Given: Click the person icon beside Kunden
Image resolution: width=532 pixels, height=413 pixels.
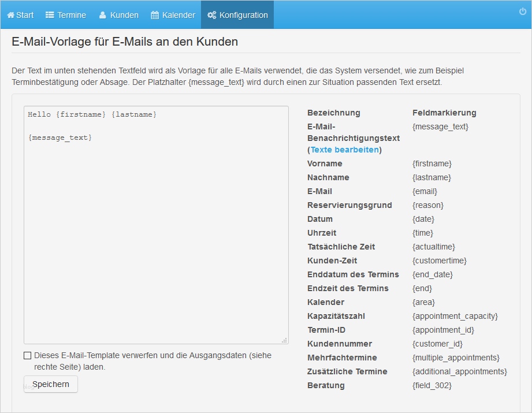Looking at the screenshot, I should pyautogui.click(x=102, y=15).
